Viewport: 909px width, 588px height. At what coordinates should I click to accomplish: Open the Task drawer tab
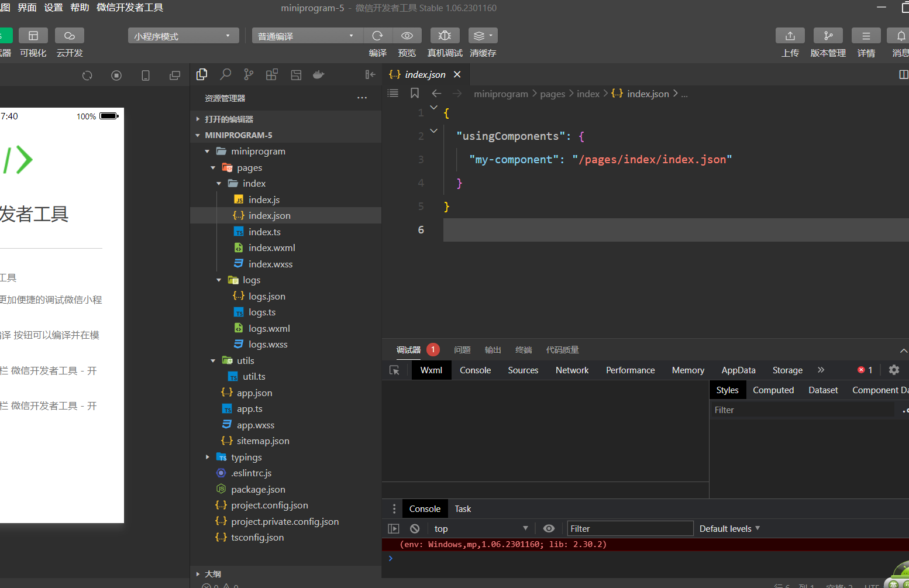(x=463, y=509)
